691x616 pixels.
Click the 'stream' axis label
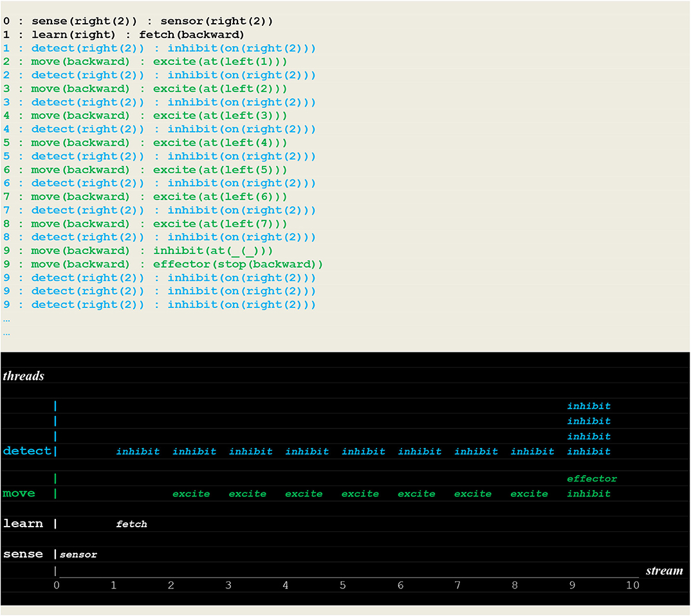[x=664, y=571]
